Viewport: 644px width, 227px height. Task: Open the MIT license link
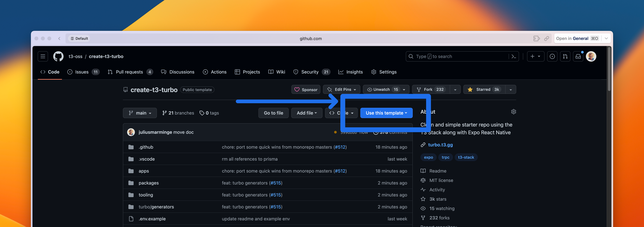click(x=437, y=180)
